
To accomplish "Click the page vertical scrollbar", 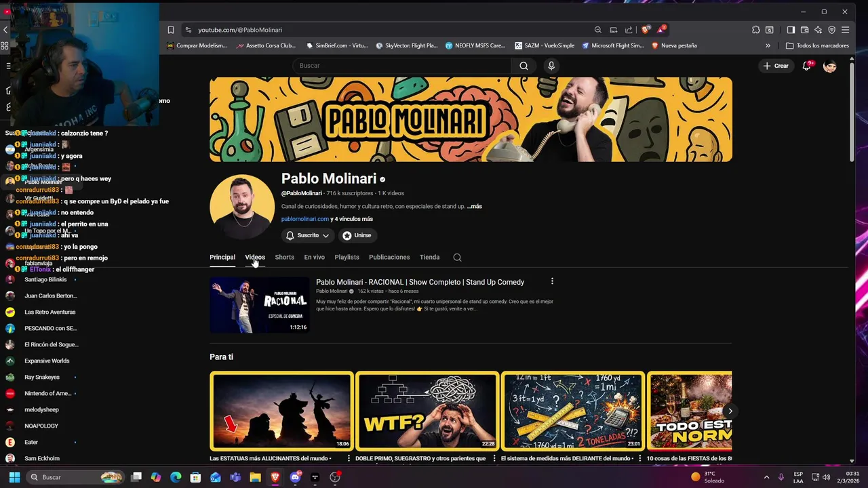I will (x=852, y=112).
